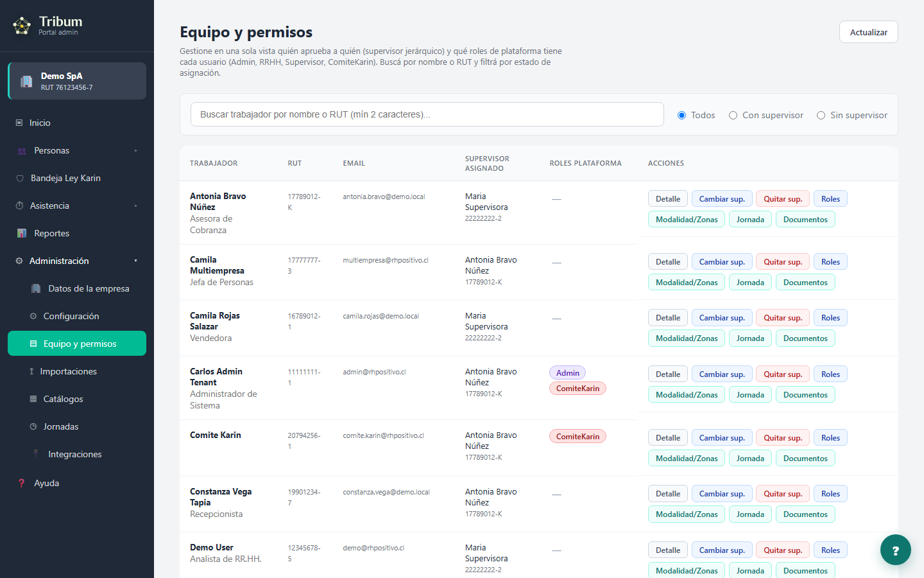Image resolution: width=924 pixels, height=578 pixels.
Task: Click the Equipo y permisos page heading
Action: click(246, 32)
